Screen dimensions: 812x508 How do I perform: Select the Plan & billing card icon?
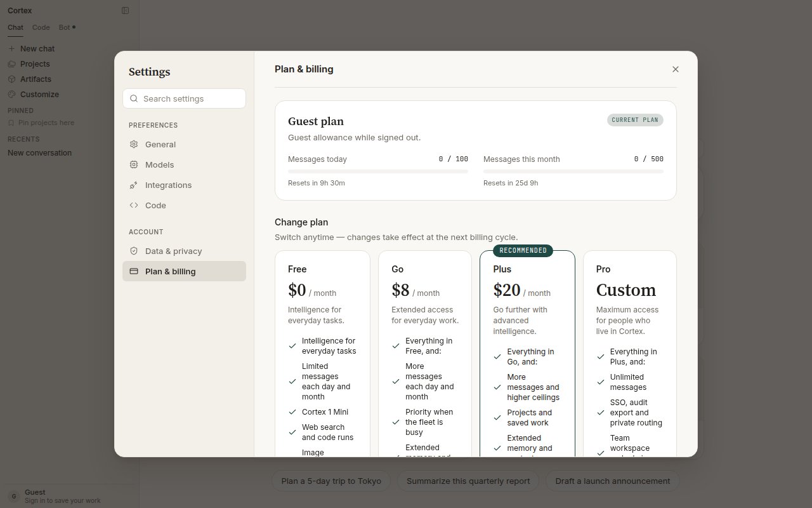click(134, 271)
